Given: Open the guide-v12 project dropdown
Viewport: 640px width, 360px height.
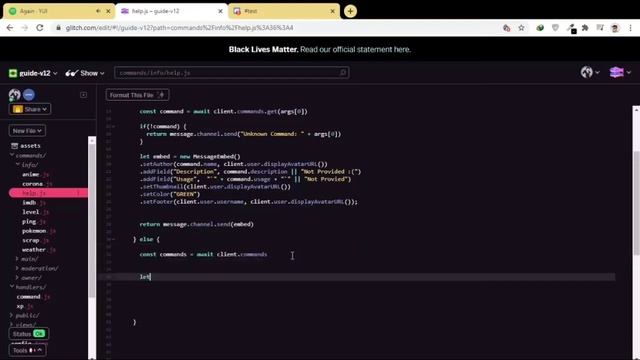Looking at the screenshot, I should coord(33,73).
